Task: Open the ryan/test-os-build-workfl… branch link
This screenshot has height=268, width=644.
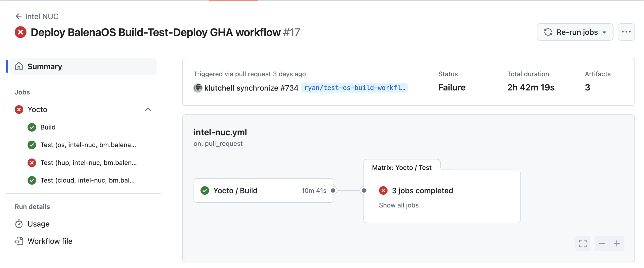Action: pos(354,88)
